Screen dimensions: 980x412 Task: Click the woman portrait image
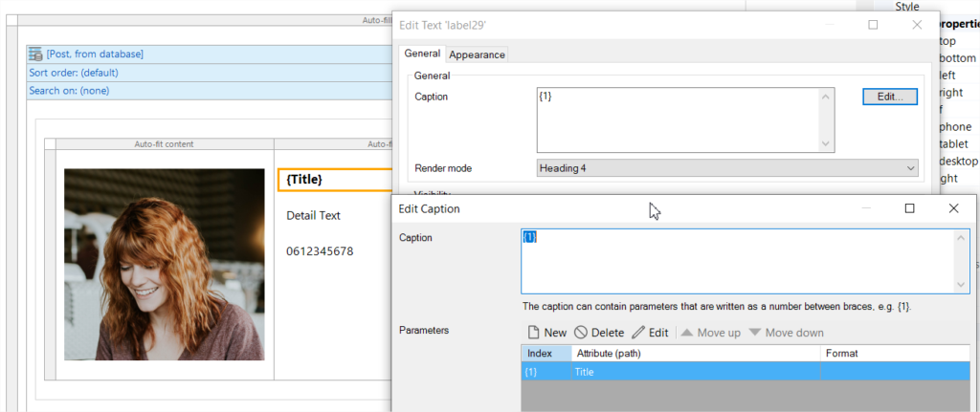coord(165,264)
